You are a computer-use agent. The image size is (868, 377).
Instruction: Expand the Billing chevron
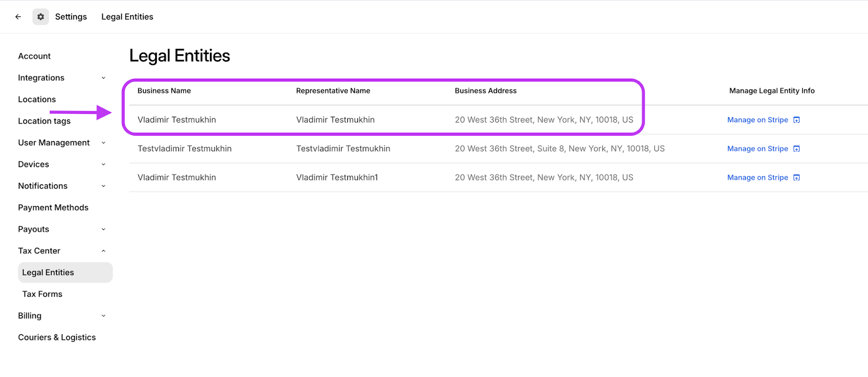pos(104,316)
